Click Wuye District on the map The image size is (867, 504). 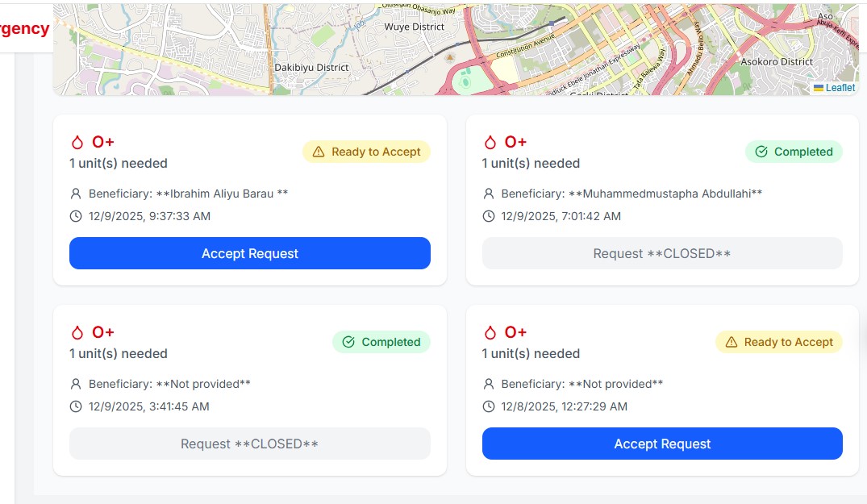click(x=415, y=27)
